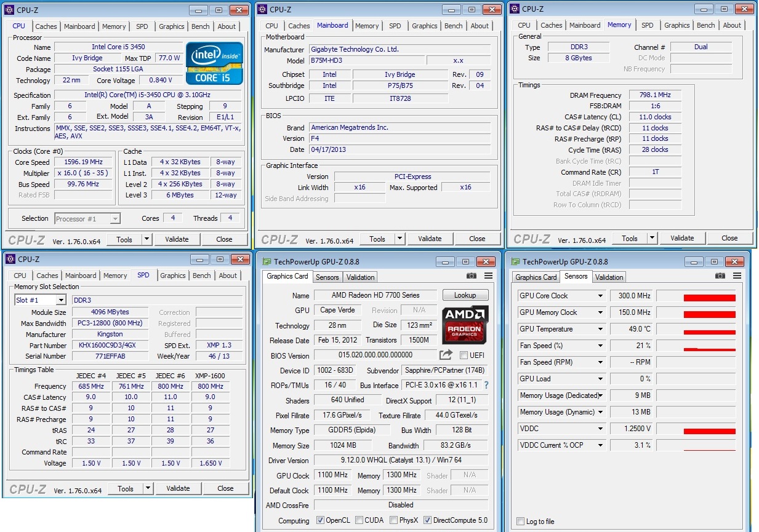Screen dimensions: 759x532
Task: Click the GPU Name field 'AMD Radeon HD 7700 Series'
Action: [375, 295]
